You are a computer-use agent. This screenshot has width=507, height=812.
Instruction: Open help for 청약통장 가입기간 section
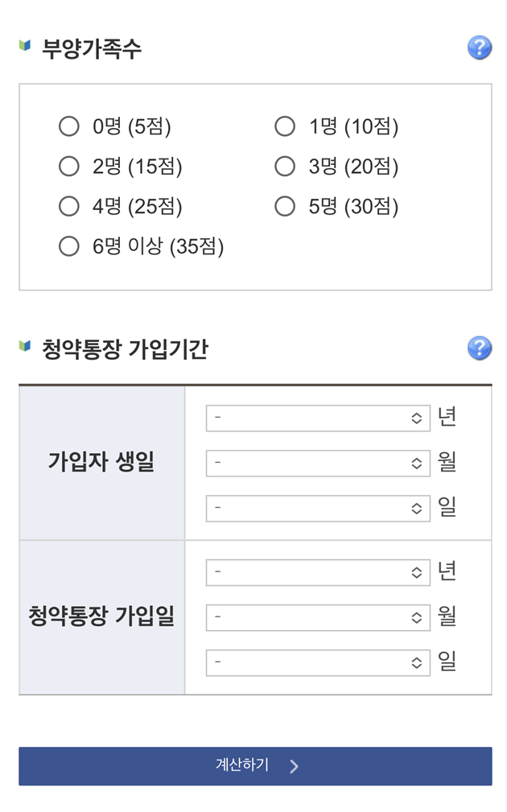pyautogui.click(x=480, y=348)
